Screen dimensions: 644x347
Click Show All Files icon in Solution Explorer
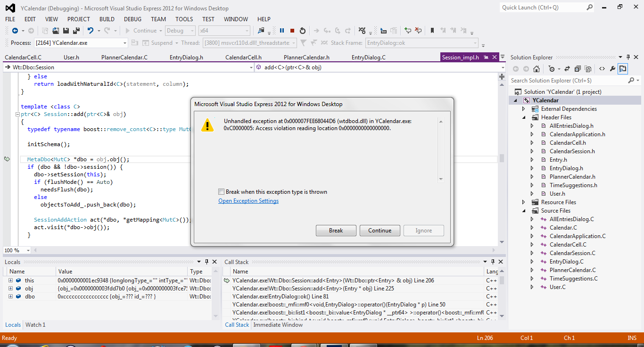click(587, 69)
